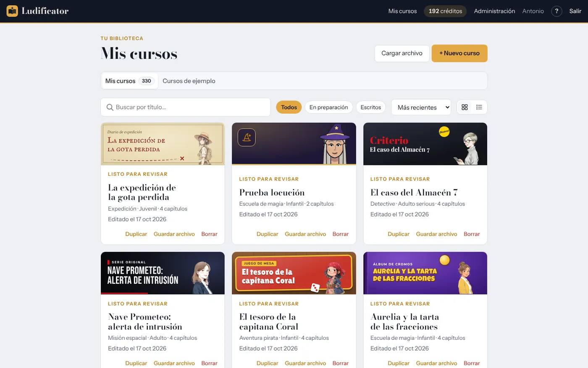Screen dimensions: 588x368
Task: Focus the Buscar por título search field
Action: coord(186,107)
